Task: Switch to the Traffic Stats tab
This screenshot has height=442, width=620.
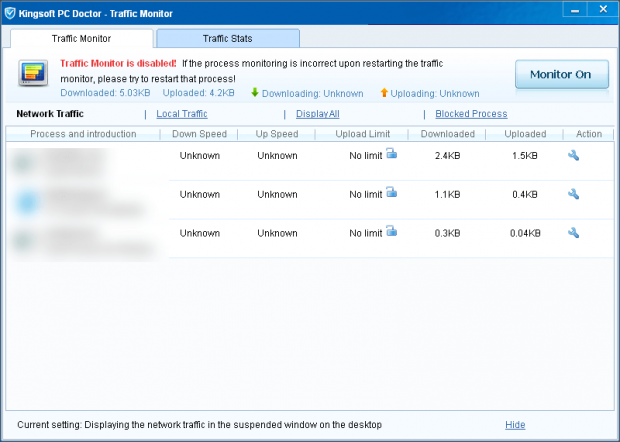Action: tap(228, 39)
